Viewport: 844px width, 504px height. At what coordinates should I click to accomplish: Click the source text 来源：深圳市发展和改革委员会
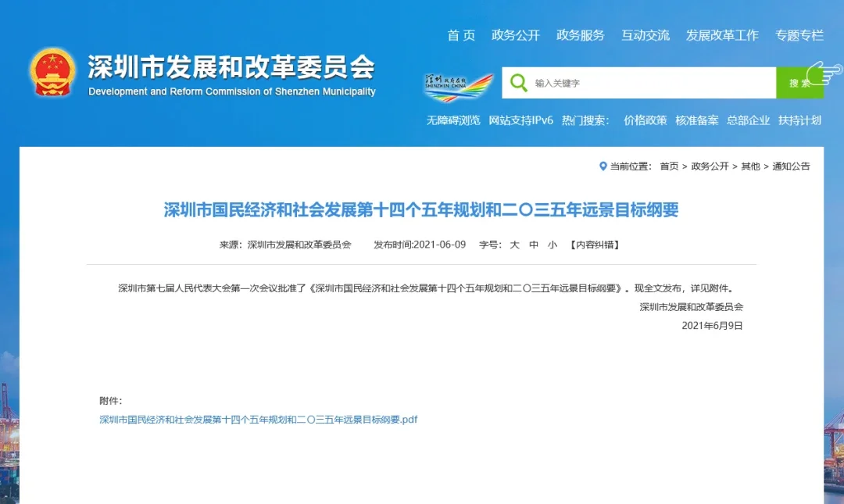[x=285, y=245]
